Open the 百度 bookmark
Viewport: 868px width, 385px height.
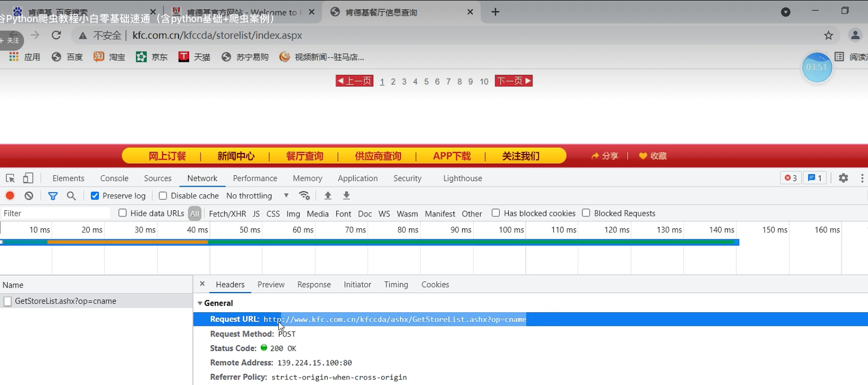67,57
